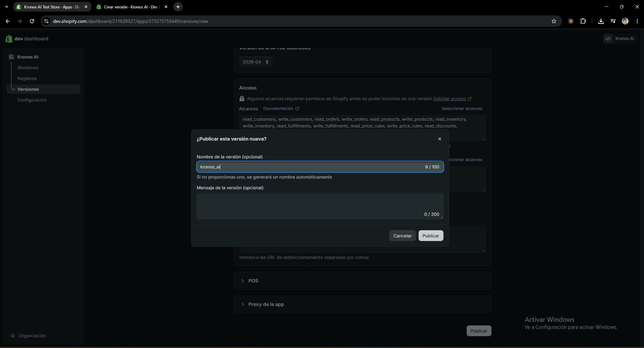Click the Publicar button in dialog
The image size is (644, 348).
coord(431,236)
